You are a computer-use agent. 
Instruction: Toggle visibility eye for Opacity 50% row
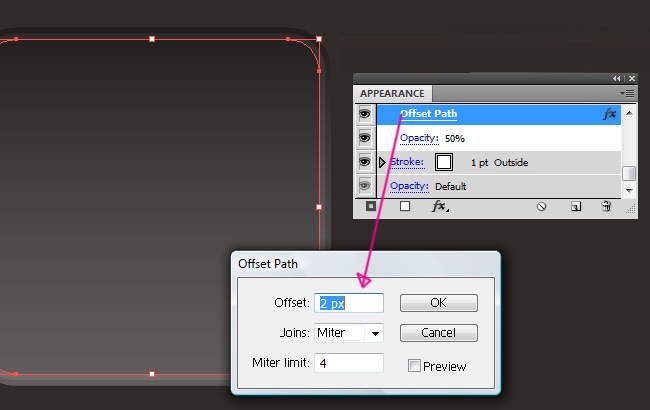coord(364,138)
